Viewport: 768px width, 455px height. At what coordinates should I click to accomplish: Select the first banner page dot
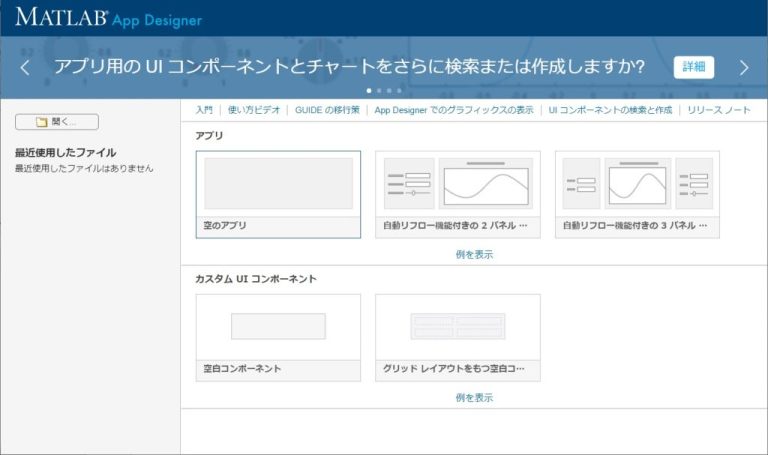coord(369,90)
